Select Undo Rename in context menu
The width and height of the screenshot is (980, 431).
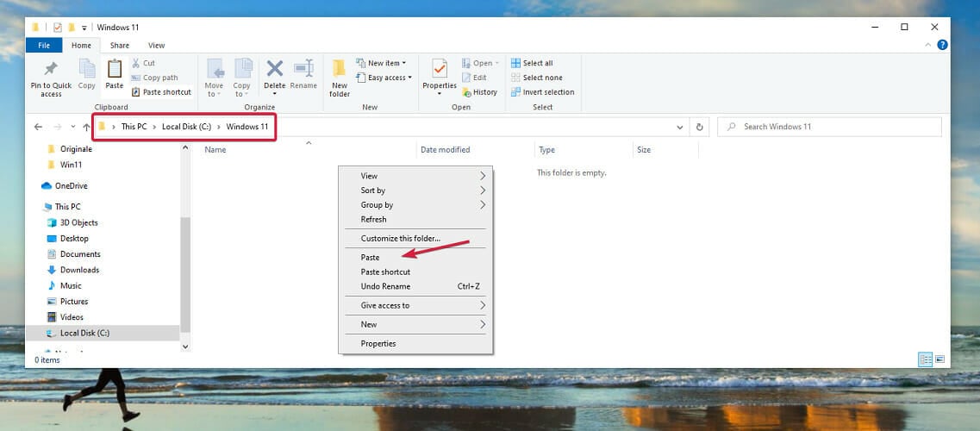pyautogui.click(x=415, y=286)
